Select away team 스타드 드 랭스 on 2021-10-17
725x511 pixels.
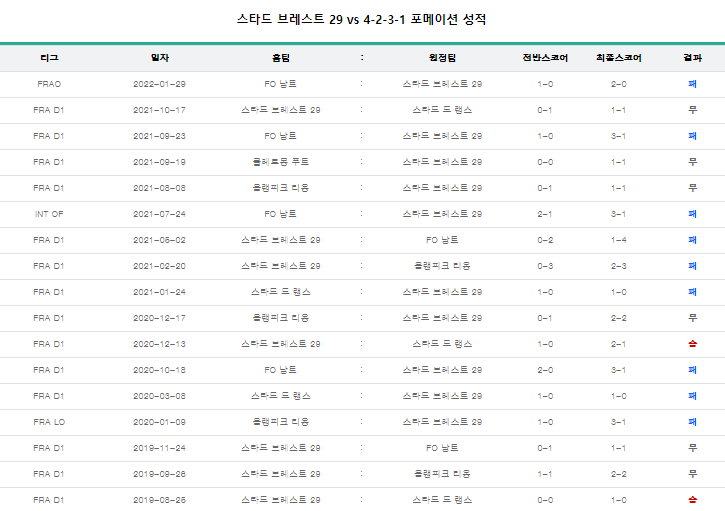point(442,110)
